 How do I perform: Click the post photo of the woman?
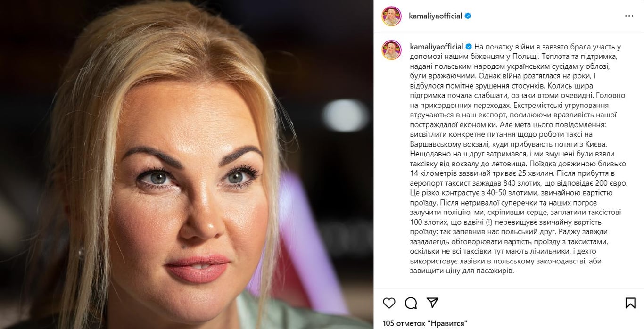point(187,164)
